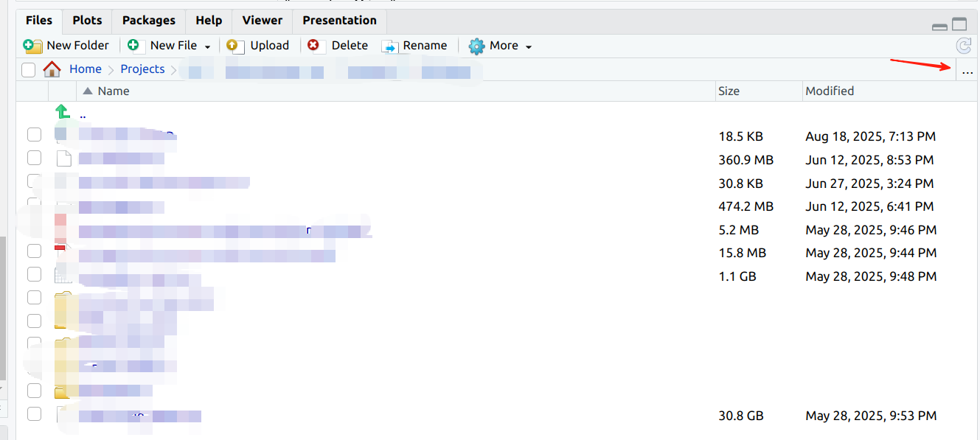The width and height of the screenshot is (980, 440).
Task: Click the More gear icon
Action: (476, 46)
